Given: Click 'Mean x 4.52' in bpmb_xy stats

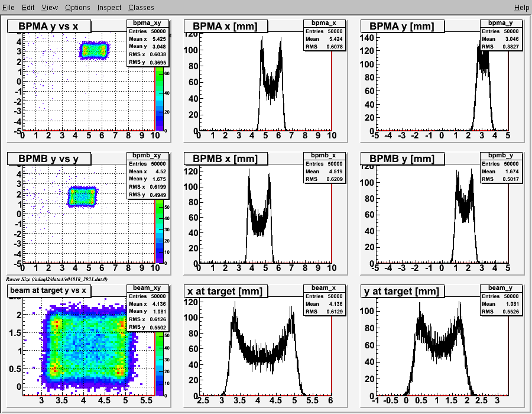Looking at the screenshot, I should [x=148, y=172].
